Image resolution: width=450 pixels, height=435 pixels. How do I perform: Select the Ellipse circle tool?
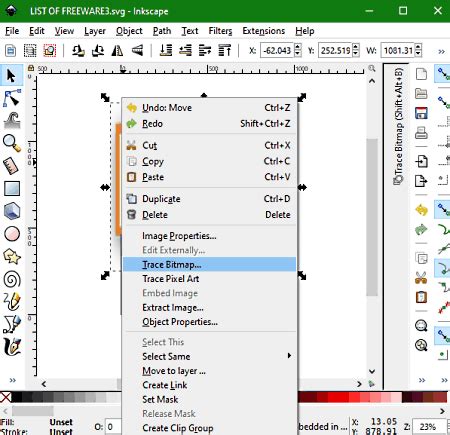pyautogui.click(x=11, y=234)
